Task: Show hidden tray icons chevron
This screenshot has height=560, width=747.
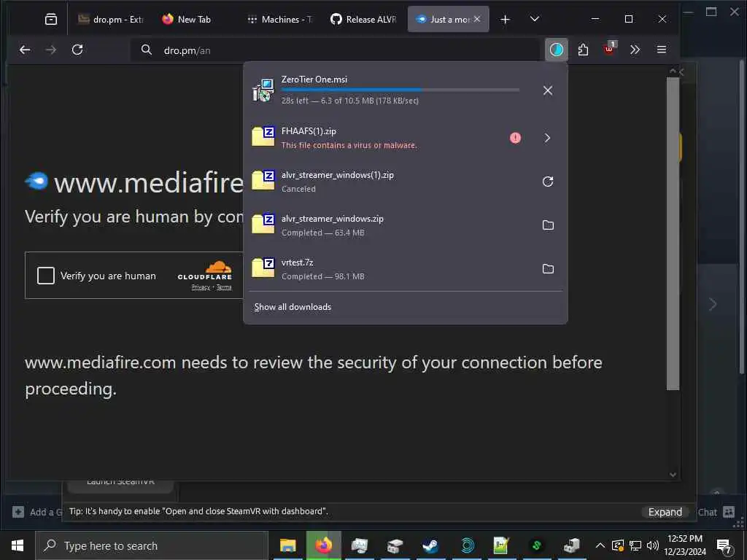Action: 600,545
